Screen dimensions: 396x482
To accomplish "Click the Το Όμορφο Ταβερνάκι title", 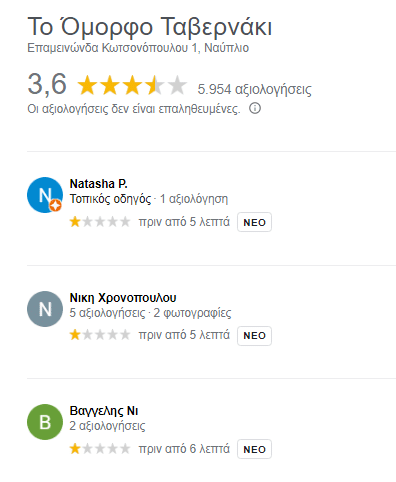I will click(150, 26).
